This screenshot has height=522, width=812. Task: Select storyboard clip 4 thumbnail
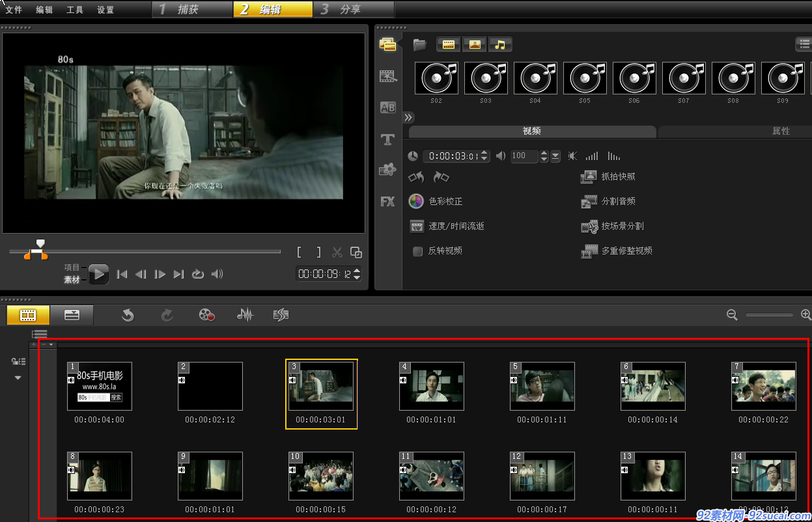(432, 386)
